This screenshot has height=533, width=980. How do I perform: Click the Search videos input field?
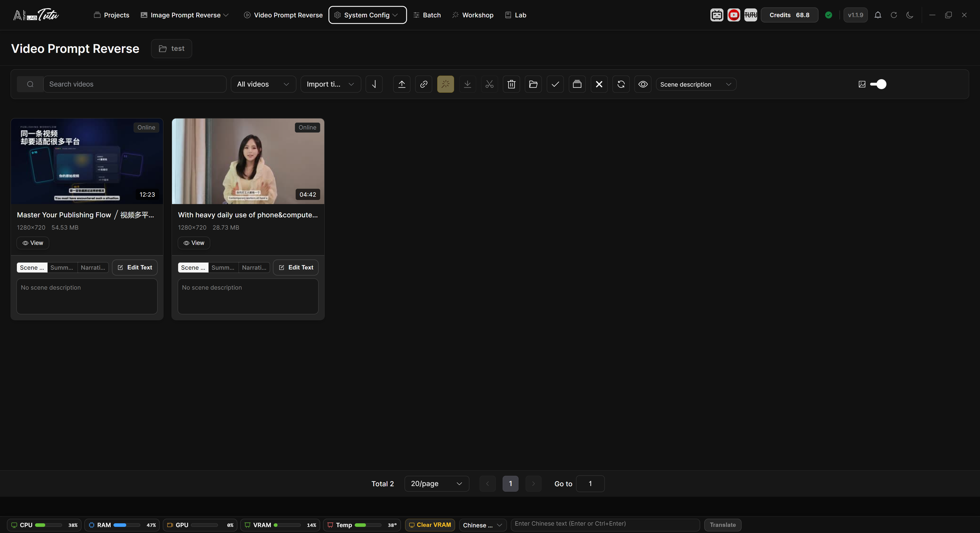pos(135,84)
